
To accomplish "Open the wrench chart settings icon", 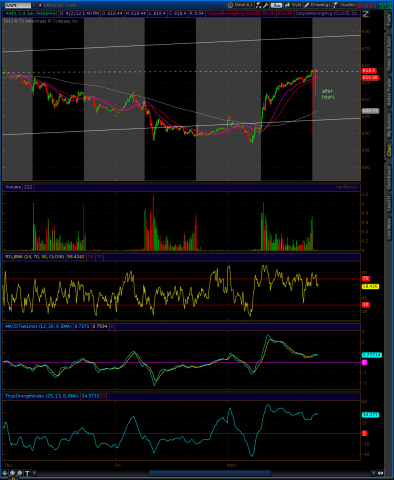I will [x=266, y=5].
